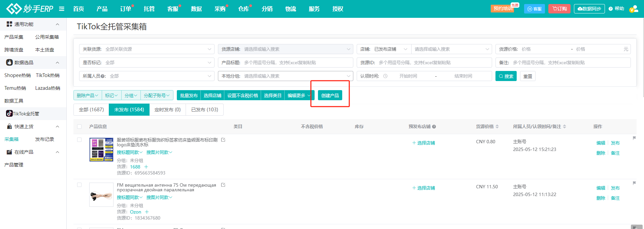644x229 pixels.
Task: Open the 本地分组 dropdown
Action: (286, 76)
